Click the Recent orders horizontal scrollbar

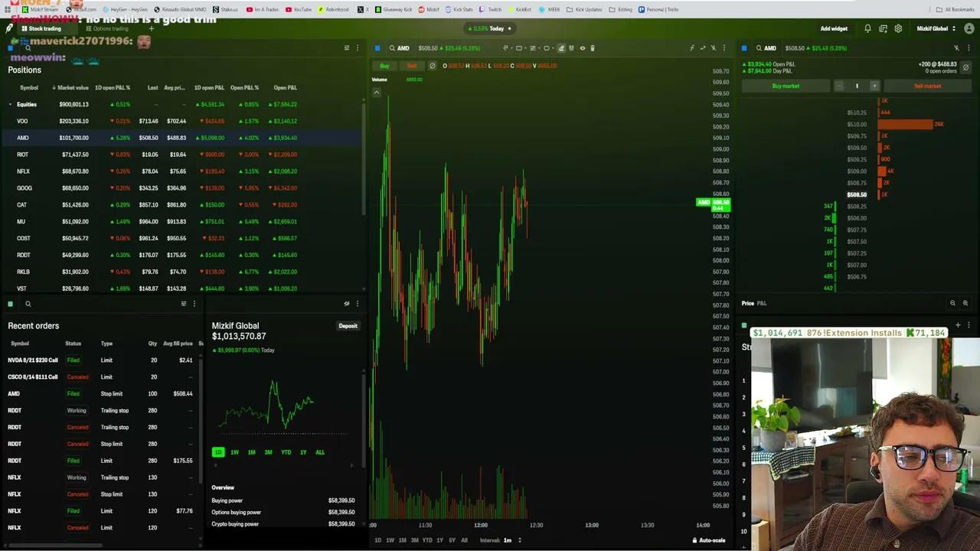pyautogui.click(x=55, y=546)
